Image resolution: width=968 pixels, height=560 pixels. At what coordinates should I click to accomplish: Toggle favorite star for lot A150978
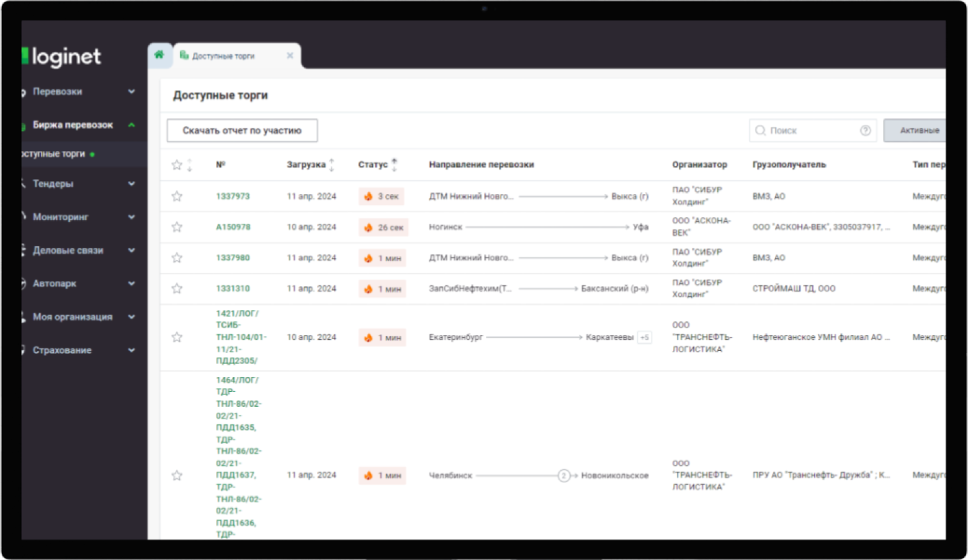click(x=177, y=227)
